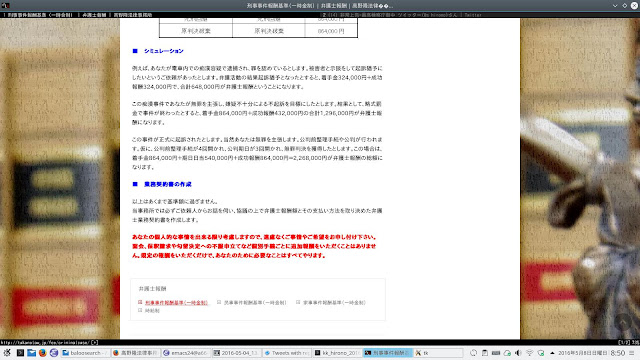640x360 pixels.
Task: Launch Firefox from the panel quicklaunch
Action: [x=42, y=353]
